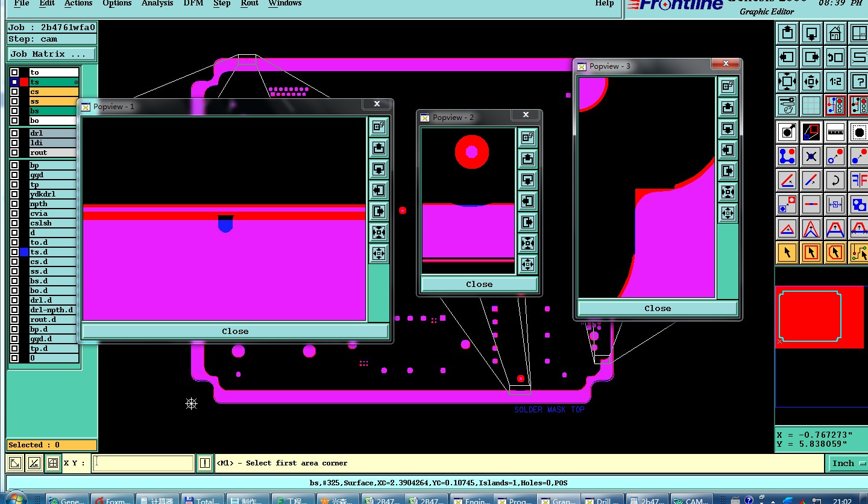Toggle the checkbox for layer ss
The width and height of the screenshot is (868, 504).
(14, 101)
